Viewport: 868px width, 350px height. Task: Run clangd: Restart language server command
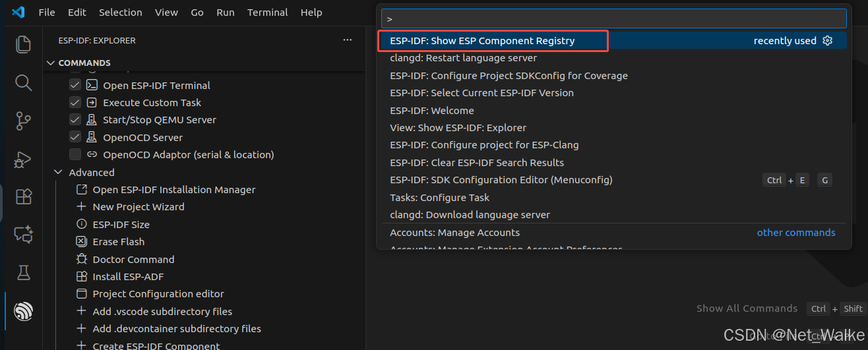tap(613, 58)
